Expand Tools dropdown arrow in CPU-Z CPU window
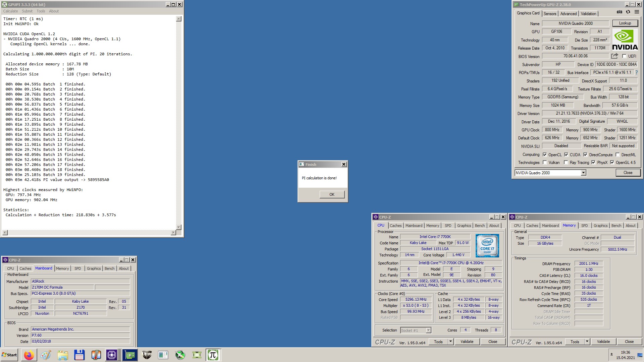 450,342
